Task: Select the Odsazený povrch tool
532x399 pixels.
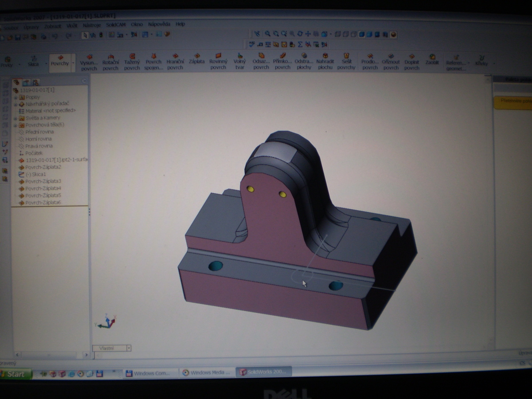Action: coord(261,62)
